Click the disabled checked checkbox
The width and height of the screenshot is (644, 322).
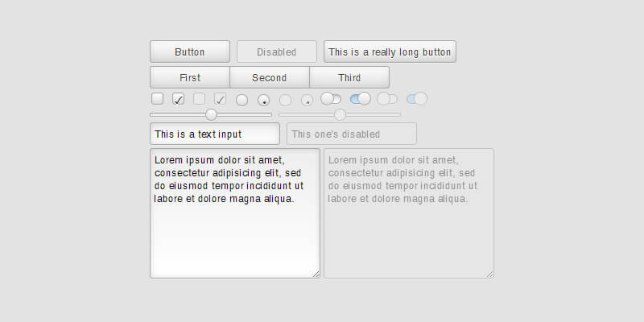[x=220, y=99]
